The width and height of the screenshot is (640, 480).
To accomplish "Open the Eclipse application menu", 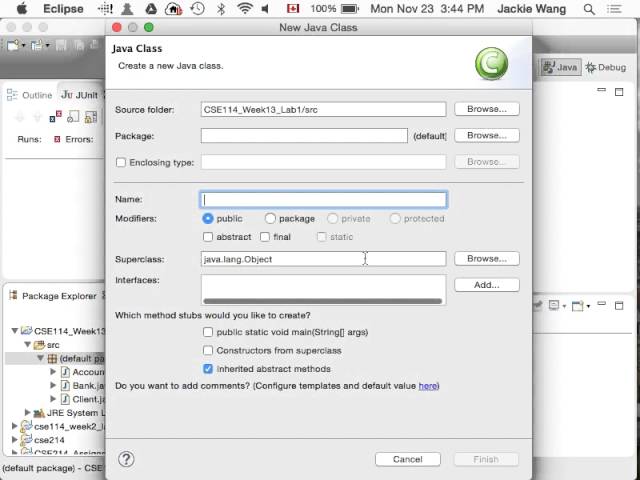I will pos(63,9).
